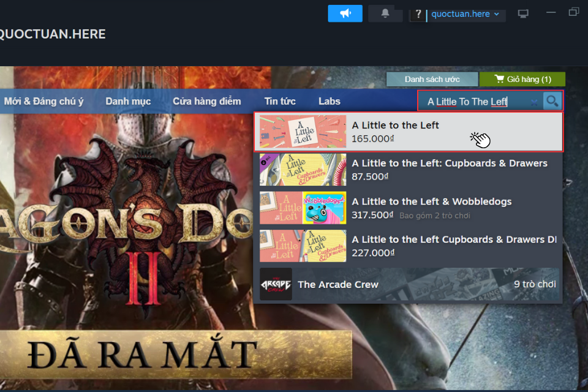The height and width of the screenshot is (392, 588).
Task: Open the Labs tab
Action: (x=330, y=101)
